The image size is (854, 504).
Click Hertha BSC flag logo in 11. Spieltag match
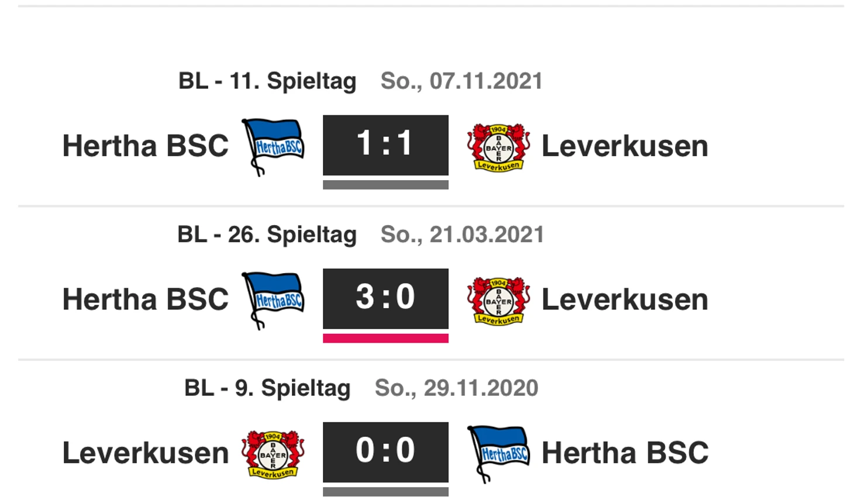coord(273,147)
